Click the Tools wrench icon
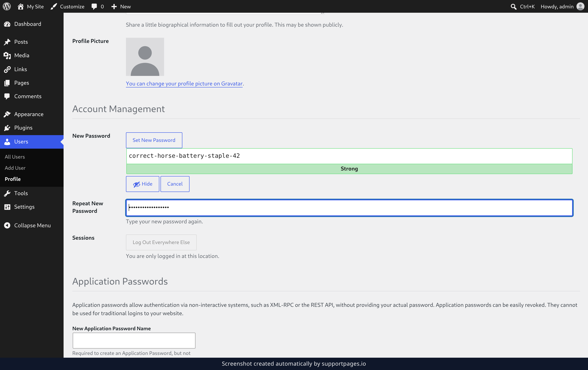The width and height of the screenshot is (588, 370). coord(7,193)
